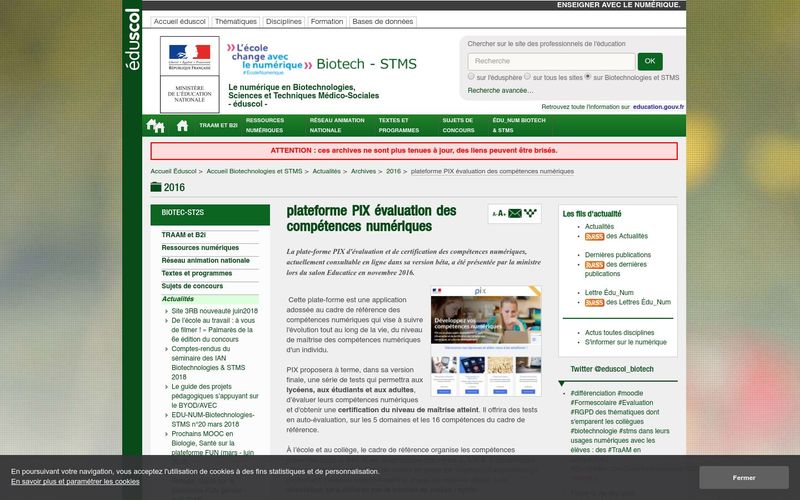This screenshot has height=500, width=800.
Task: Click into the Recherche search field
Action: point(552,61)
